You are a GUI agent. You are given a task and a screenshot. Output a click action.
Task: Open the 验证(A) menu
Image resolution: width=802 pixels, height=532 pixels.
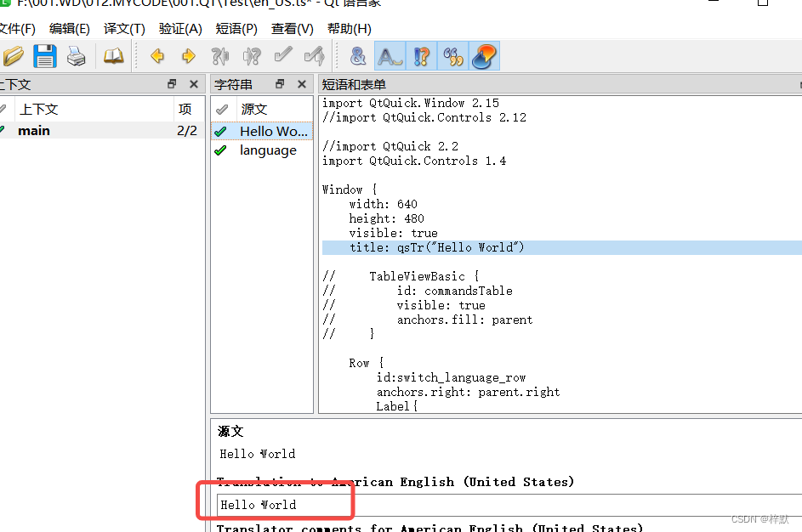point(180,29)
